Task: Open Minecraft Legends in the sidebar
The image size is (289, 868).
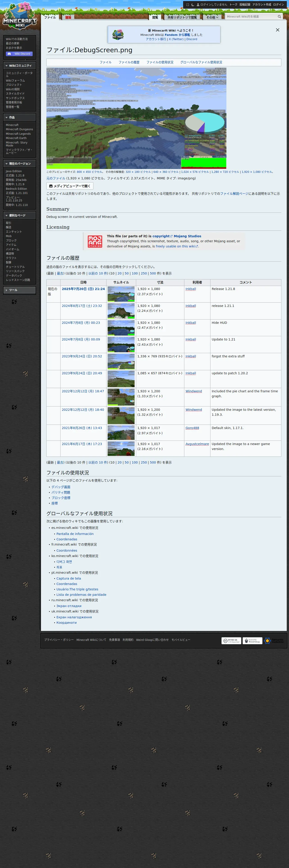Action: pyautogui.click(x=18, y=134)
